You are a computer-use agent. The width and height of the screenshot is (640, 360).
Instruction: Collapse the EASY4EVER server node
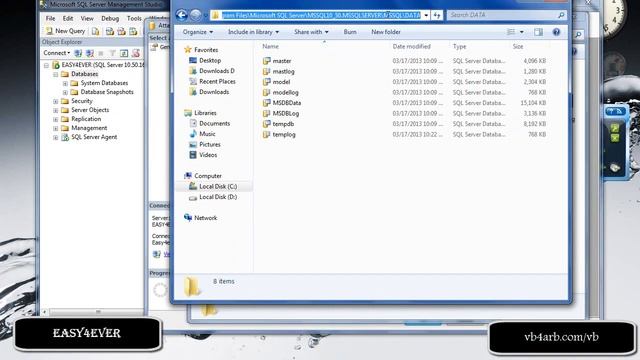46,65
